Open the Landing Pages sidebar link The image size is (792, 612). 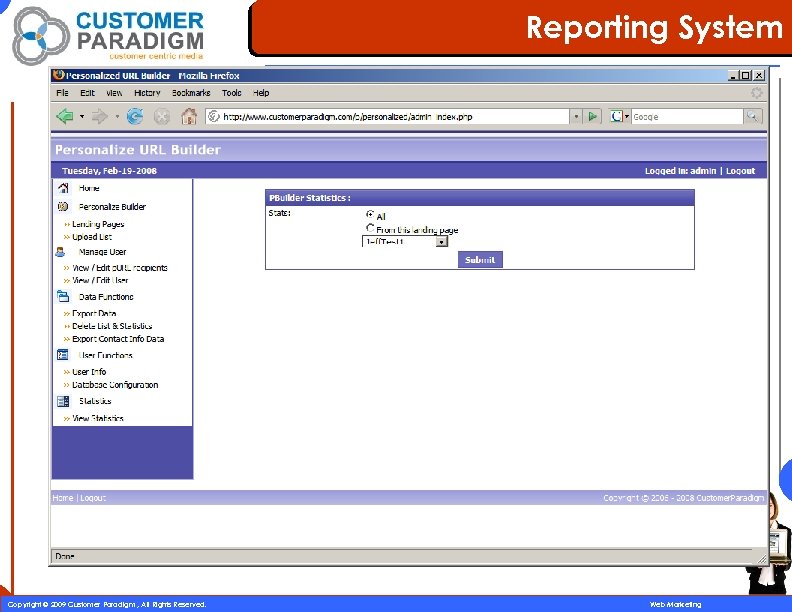click(98, 224)
